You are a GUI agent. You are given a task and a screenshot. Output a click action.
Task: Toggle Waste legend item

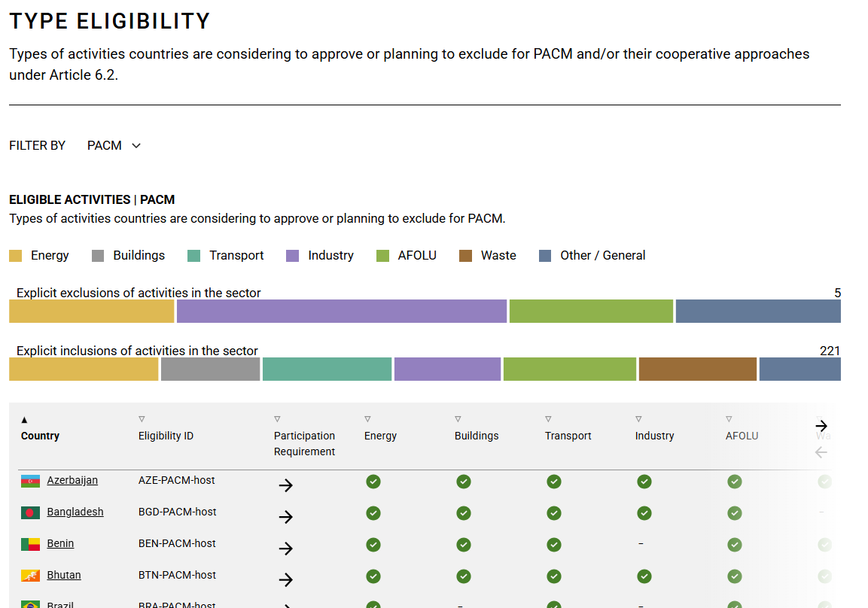488,256
